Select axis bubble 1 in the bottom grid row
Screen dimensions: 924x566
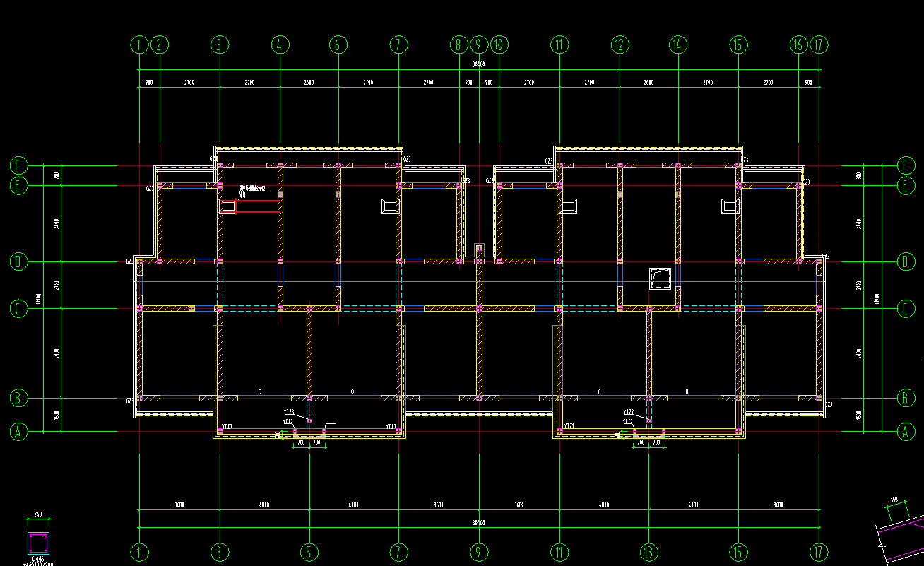139,551
